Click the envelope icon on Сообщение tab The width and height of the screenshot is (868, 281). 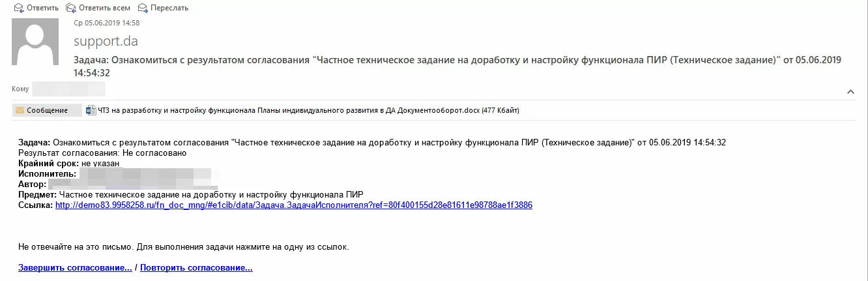20,110
